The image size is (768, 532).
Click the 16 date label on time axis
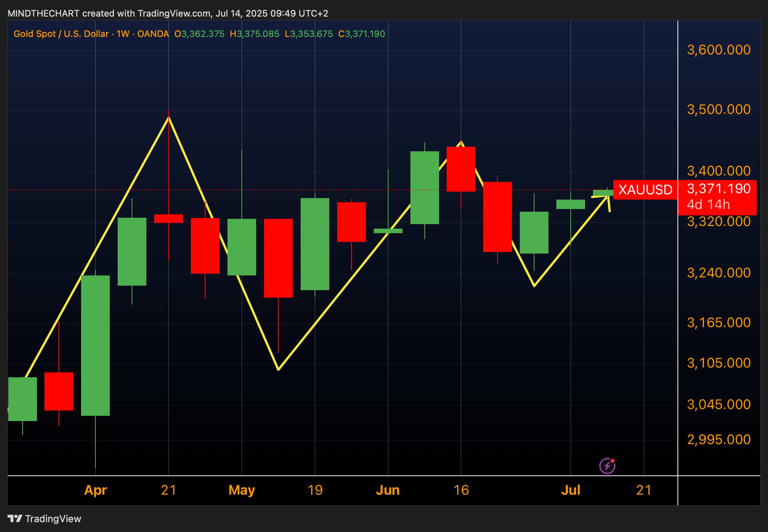click(461, 490)
